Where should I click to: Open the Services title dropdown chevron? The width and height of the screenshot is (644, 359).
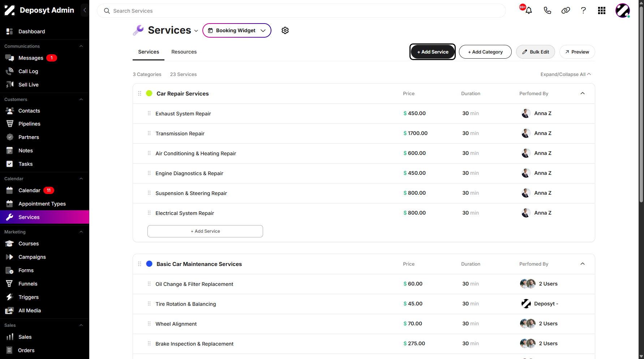coord(196,31)
